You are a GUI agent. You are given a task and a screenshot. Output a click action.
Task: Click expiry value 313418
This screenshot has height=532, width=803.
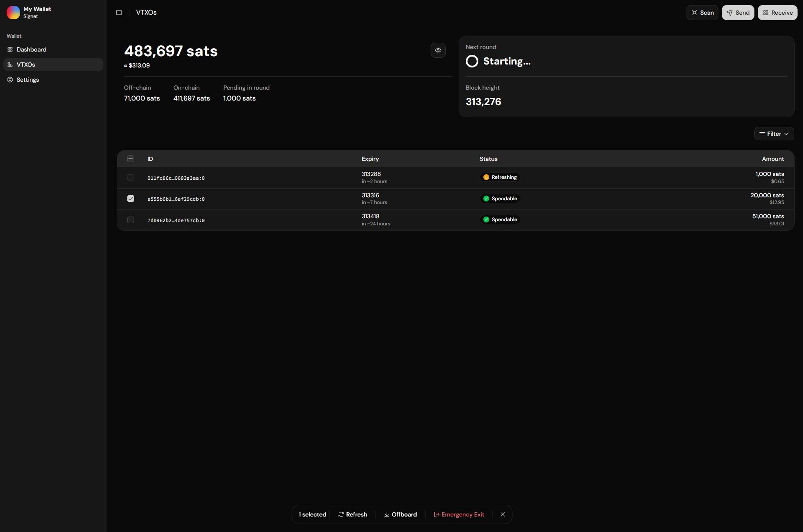(370, 216)
